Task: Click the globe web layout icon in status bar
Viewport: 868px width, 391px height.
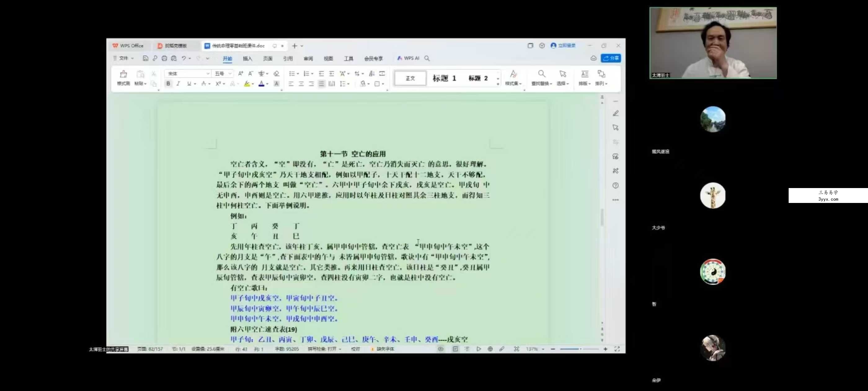Action: click(x=490, y=349)
